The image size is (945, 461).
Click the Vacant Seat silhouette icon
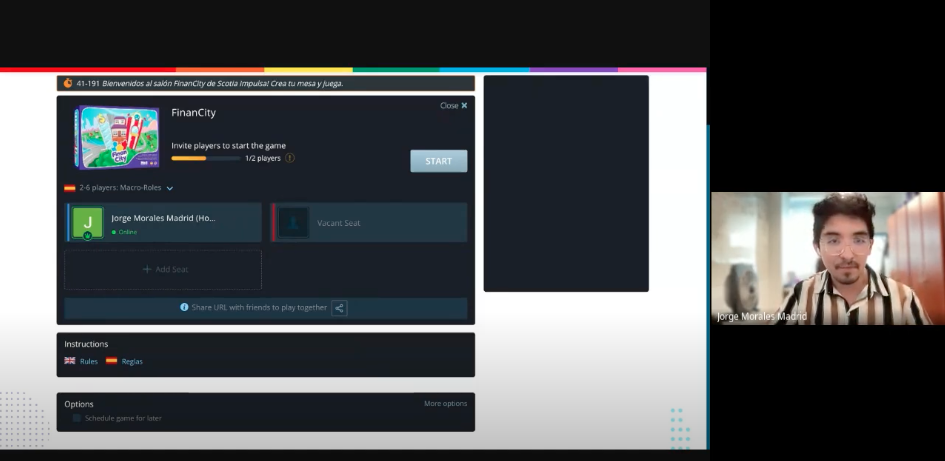(294, 222)
